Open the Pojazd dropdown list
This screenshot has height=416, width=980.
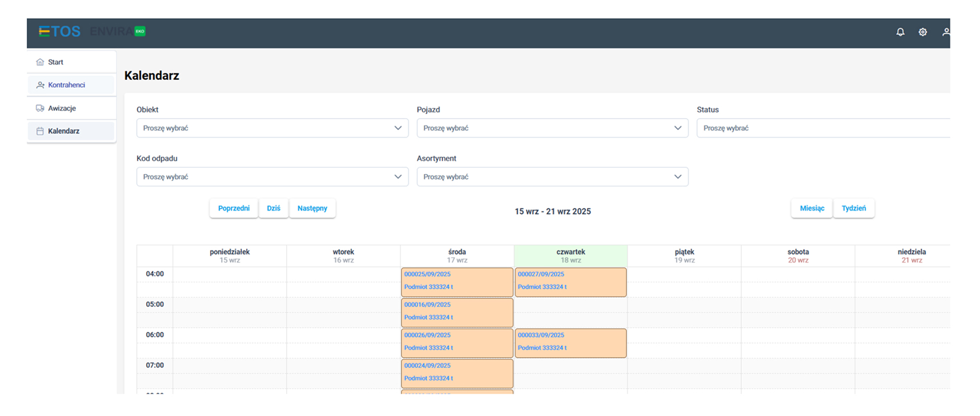(x=552, y=128)
